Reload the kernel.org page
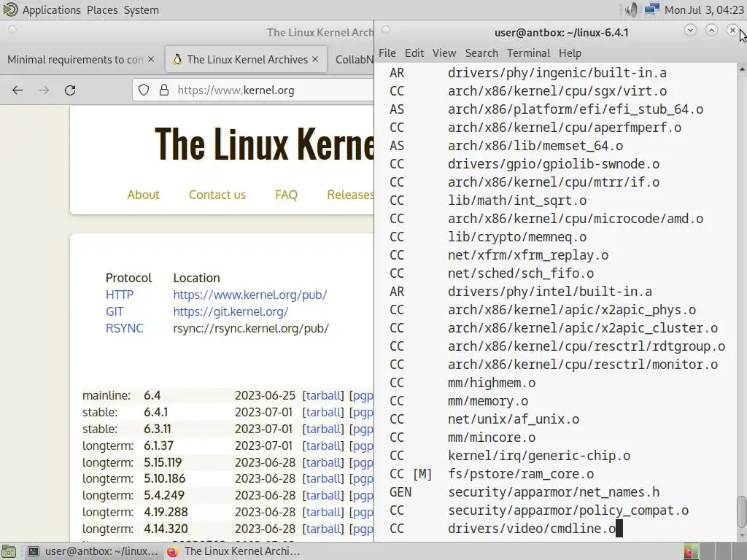The width and height of the screenshot is (747, 560). click(x=70, y=90)
